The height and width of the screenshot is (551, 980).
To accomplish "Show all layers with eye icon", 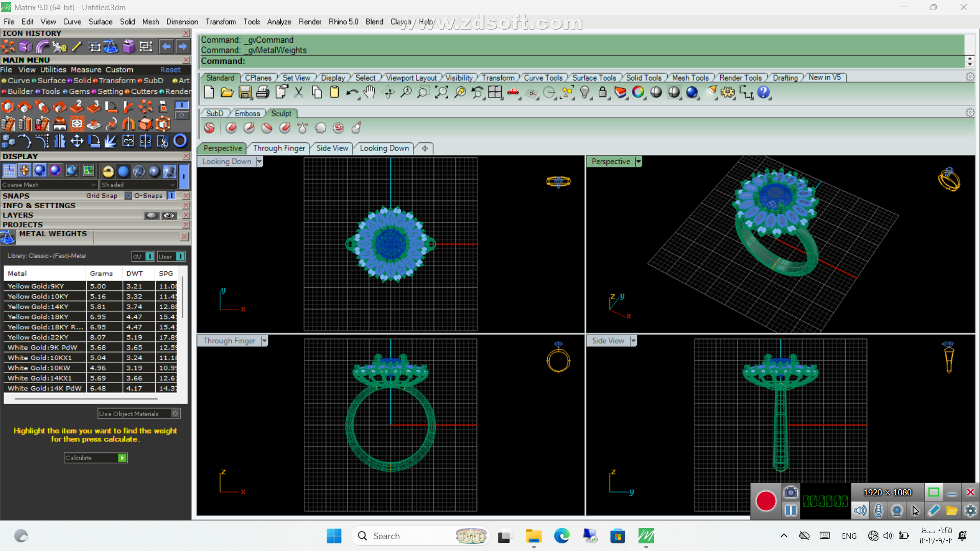I will tap(169, 215).
